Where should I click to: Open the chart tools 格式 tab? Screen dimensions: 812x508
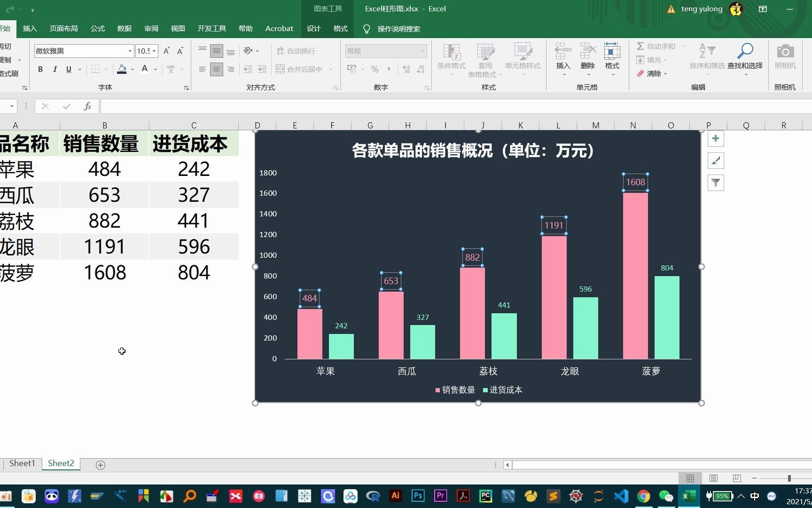pyautogui.click(x=340, y=29)
